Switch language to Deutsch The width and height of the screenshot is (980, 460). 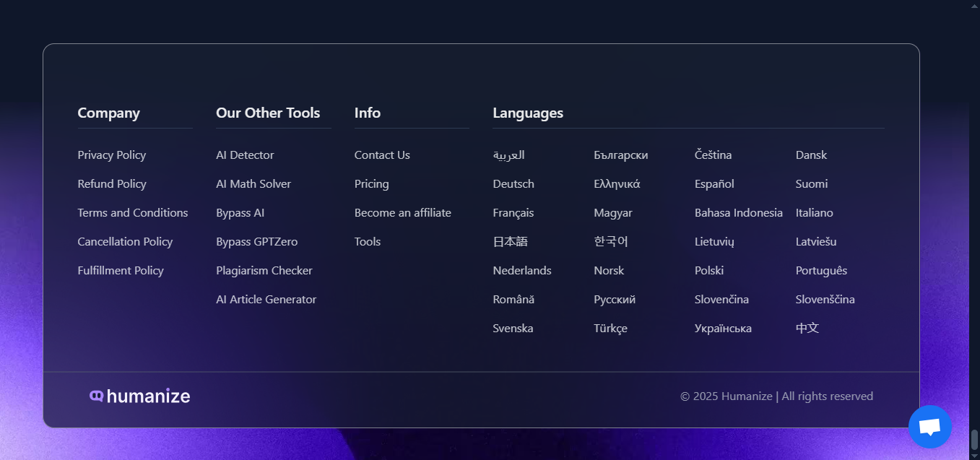(513, 184)
